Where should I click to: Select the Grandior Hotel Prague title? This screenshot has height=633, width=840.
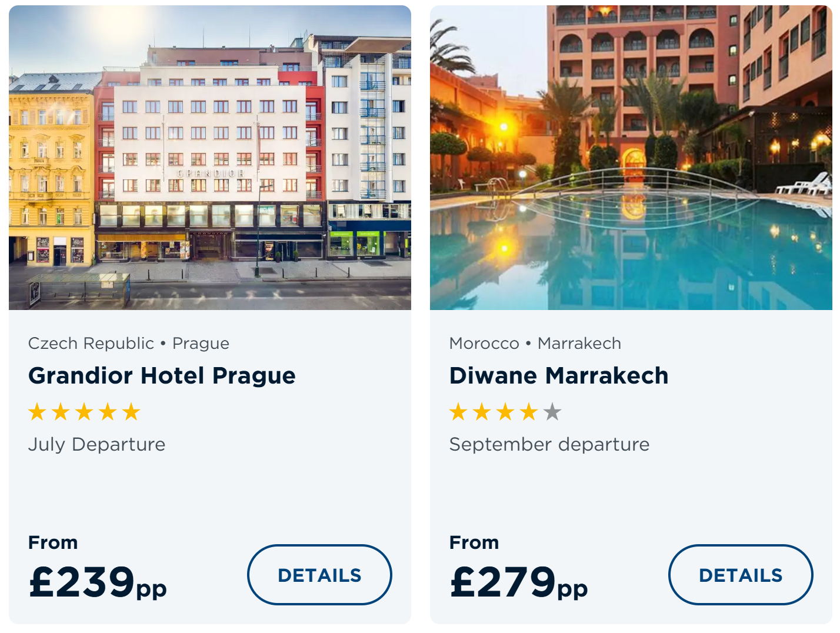162,375
